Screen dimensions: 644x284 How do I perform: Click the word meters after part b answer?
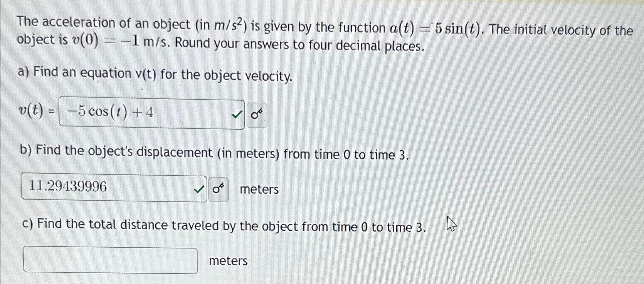tap(259, 189)
